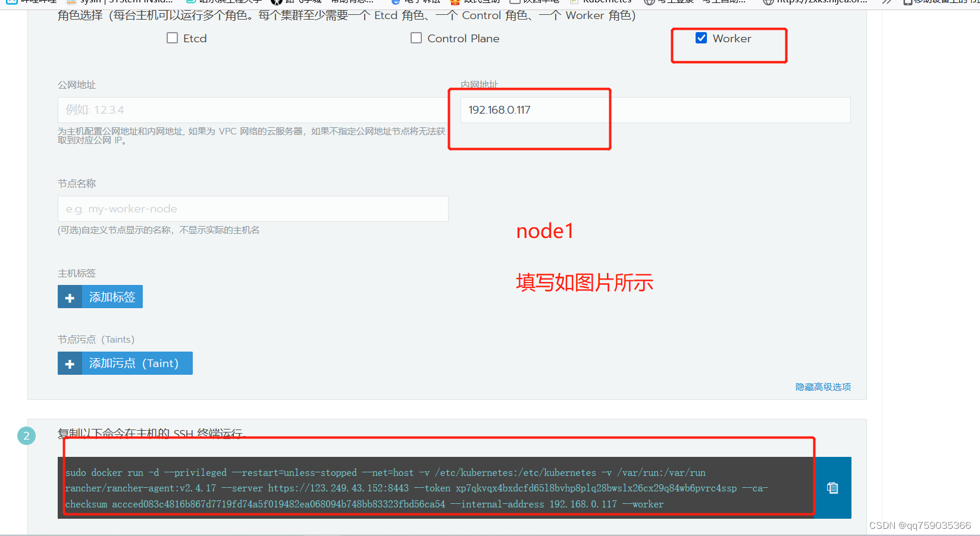Click the internal address field showing 192.168.0.117

655,110
